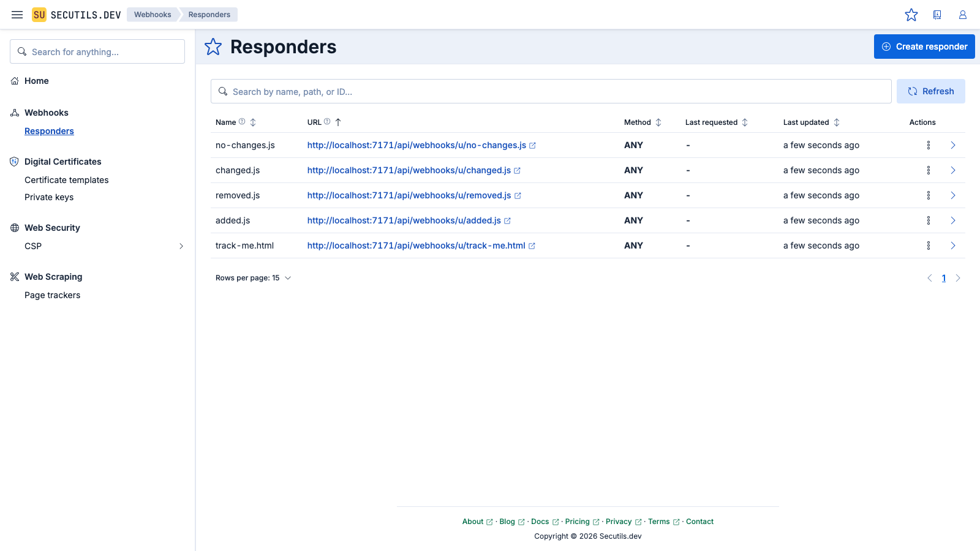Open the changed.js URL external link icon
980x551 pixels.
pos(518,170)
